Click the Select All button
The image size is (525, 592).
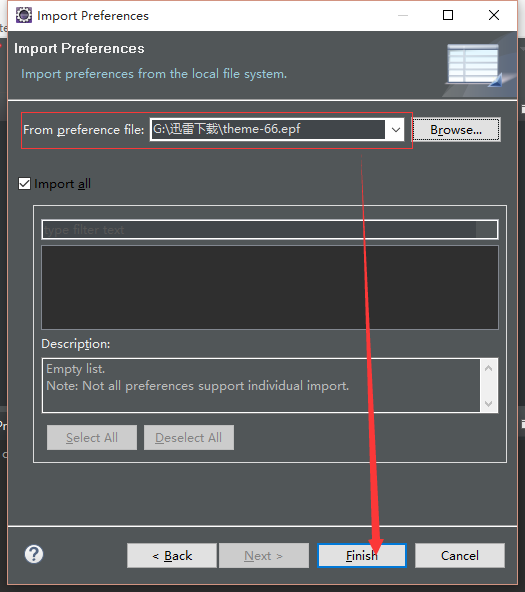[92, 438]
